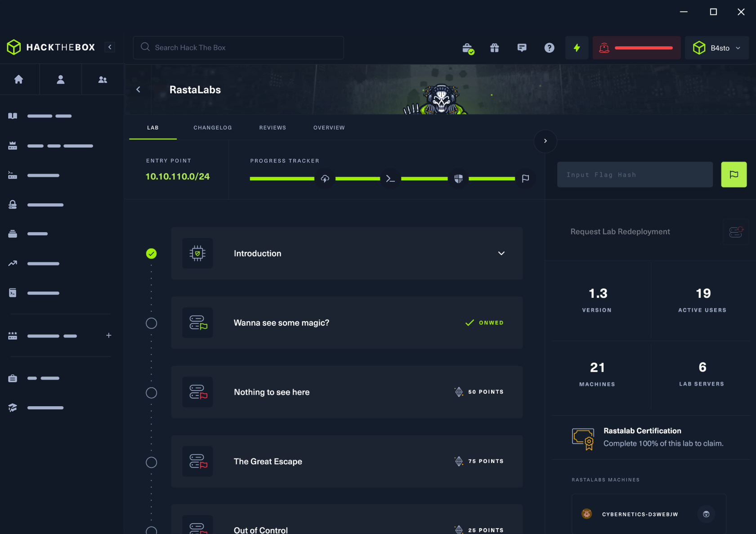Switch to the OVERVIEW tab

pos(329,128)
